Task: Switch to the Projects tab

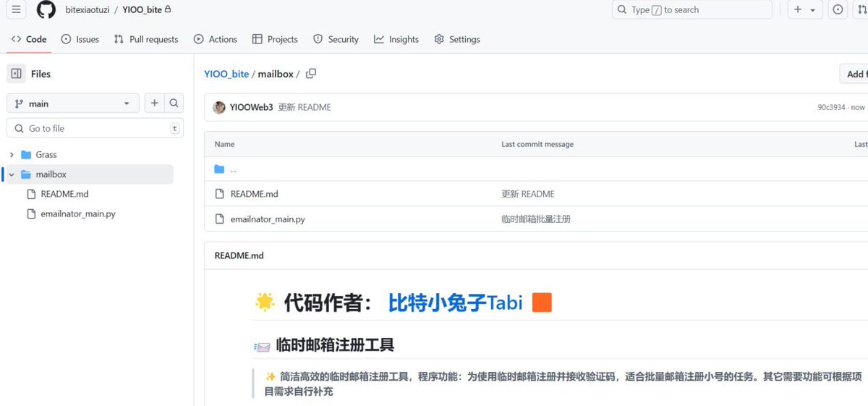Action: point(275,39)
